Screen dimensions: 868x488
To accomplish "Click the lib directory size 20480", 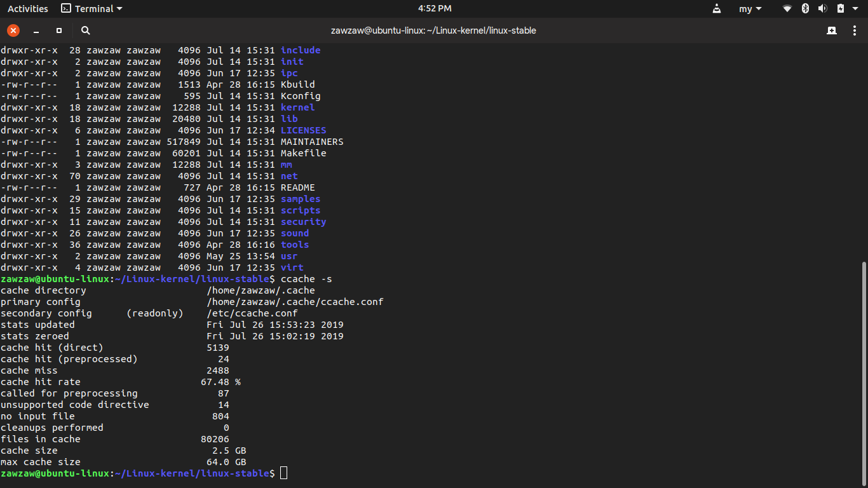I will tap(186, 119).
